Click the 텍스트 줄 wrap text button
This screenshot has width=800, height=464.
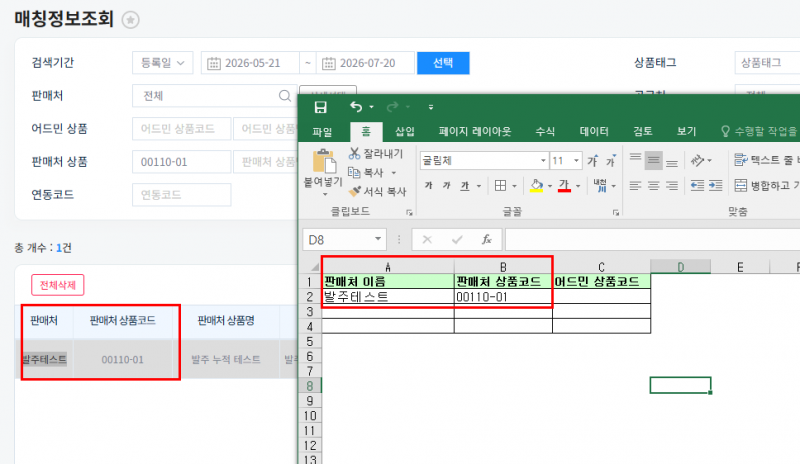click(766, 160)
